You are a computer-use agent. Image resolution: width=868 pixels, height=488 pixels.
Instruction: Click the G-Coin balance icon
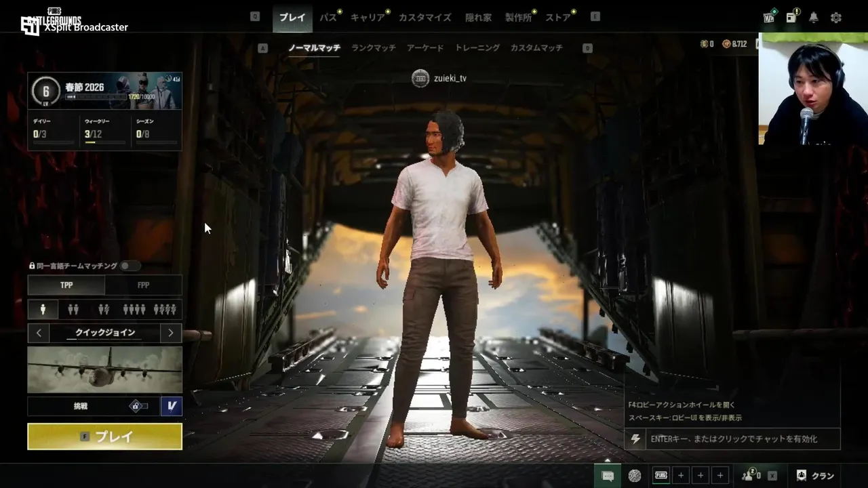click(x=703, y=44)
